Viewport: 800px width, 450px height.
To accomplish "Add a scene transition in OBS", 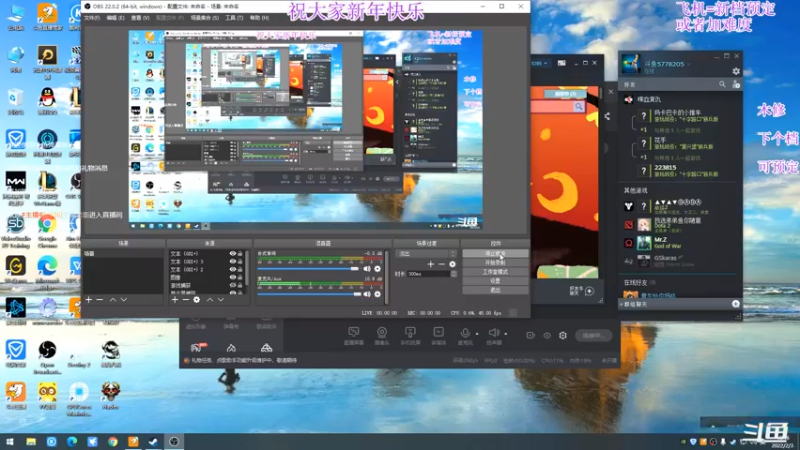I will 431,264.
